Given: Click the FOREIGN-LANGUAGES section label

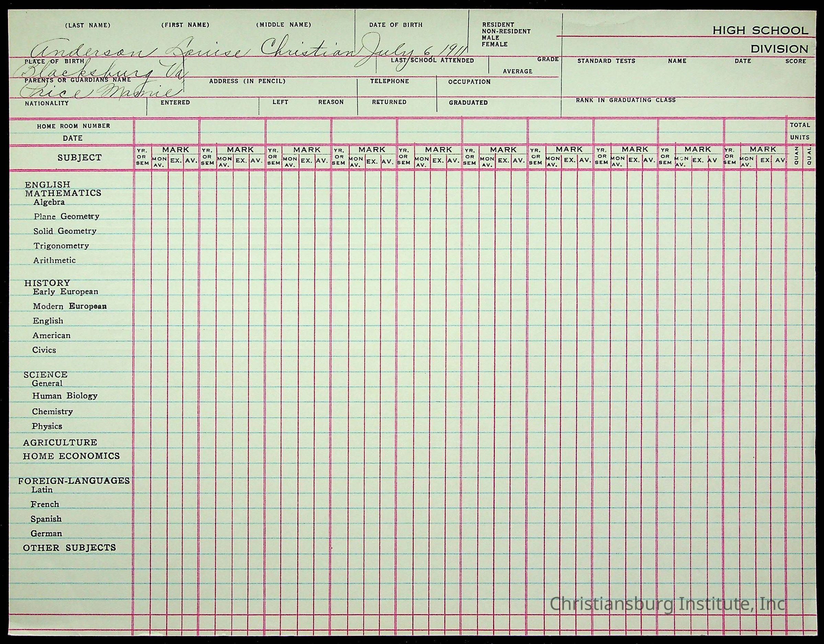Looking at the screenshot, I should click(74, 481).
